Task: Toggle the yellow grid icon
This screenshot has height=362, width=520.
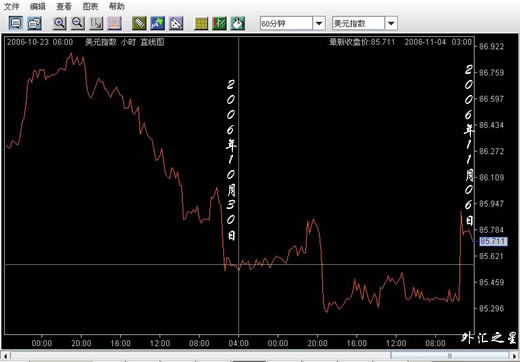Action: coord(201,23)
